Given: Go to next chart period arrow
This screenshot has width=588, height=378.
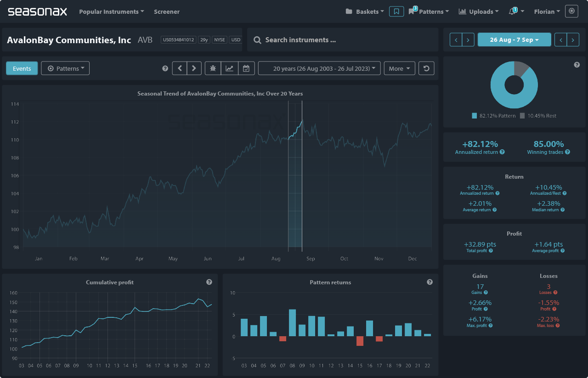Looking at the screenshot, I should tap(194, 68).
